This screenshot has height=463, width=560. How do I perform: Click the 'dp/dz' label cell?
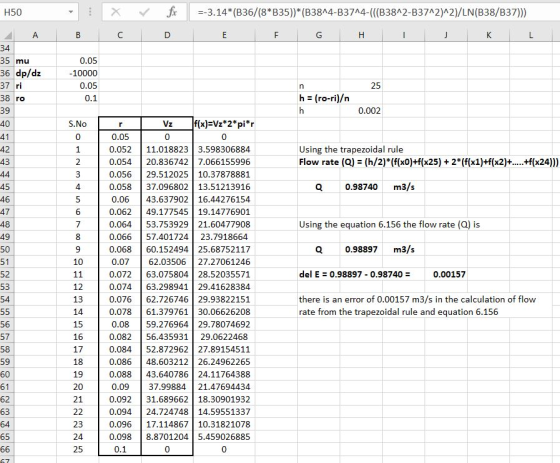pyautogui.click(x=35, y=73)
